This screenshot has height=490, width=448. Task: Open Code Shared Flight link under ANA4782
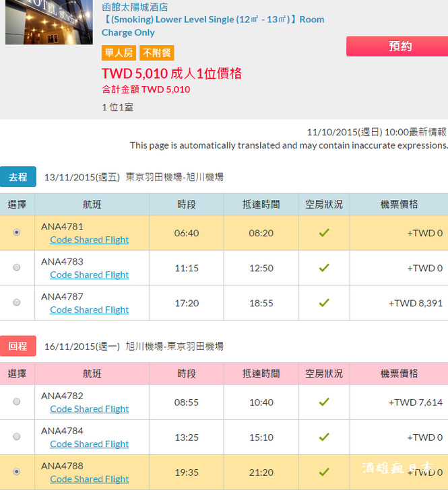[x=89, y=409]
